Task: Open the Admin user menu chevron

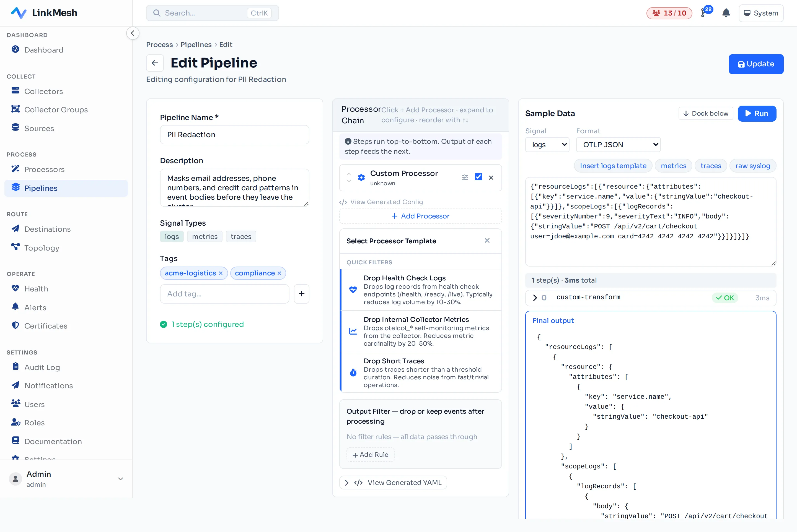Action: [x=120, y=479]
